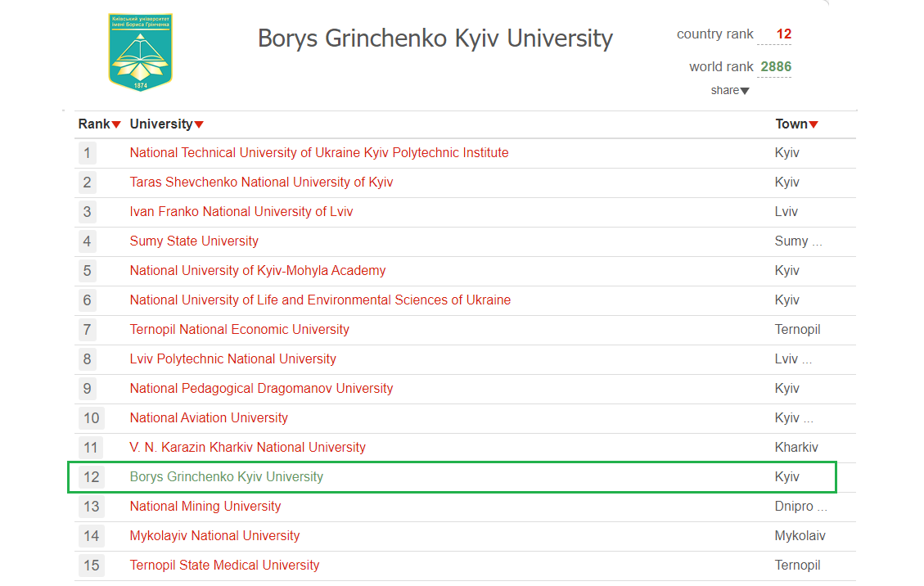Click rank number 15 badge
The image size is (924, 586).
coord(91,566)
